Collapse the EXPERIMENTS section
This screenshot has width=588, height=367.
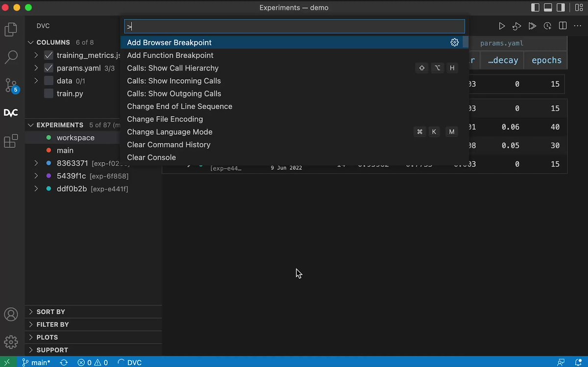(31, 125)
